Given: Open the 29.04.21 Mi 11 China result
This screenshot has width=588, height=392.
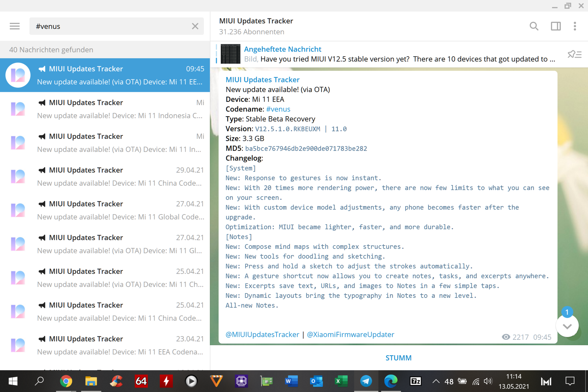Looking at the screenshot, I should click(105, 177).
